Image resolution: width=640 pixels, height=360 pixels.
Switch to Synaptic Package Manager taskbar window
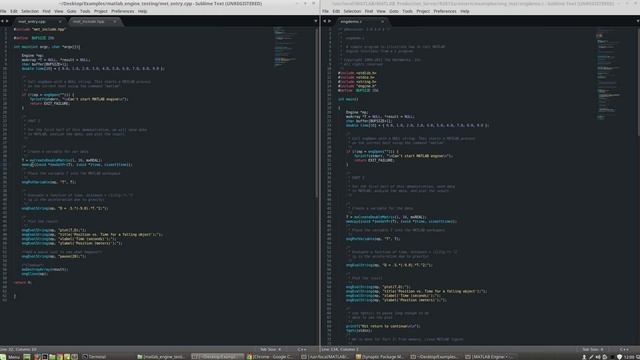click(x=380, y=357)
